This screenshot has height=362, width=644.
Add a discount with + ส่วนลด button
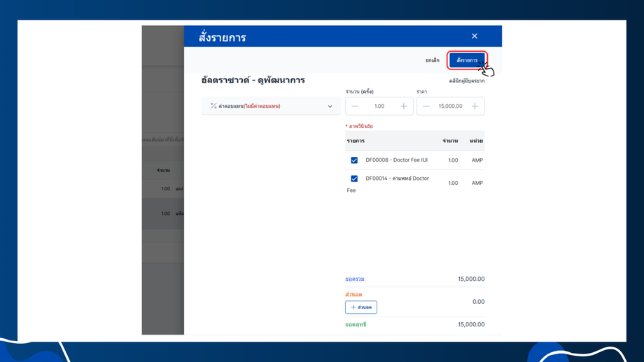click(x=361, y=307)
